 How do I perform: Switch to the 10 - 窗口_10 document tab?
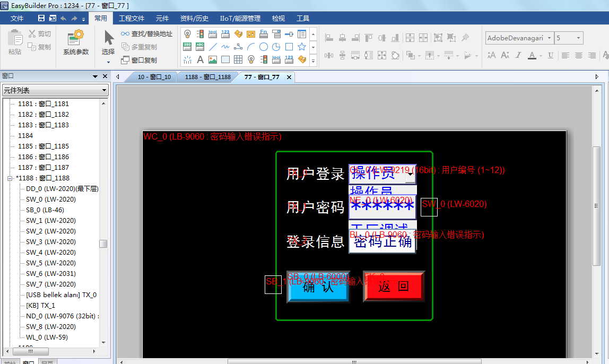point(154,77)
